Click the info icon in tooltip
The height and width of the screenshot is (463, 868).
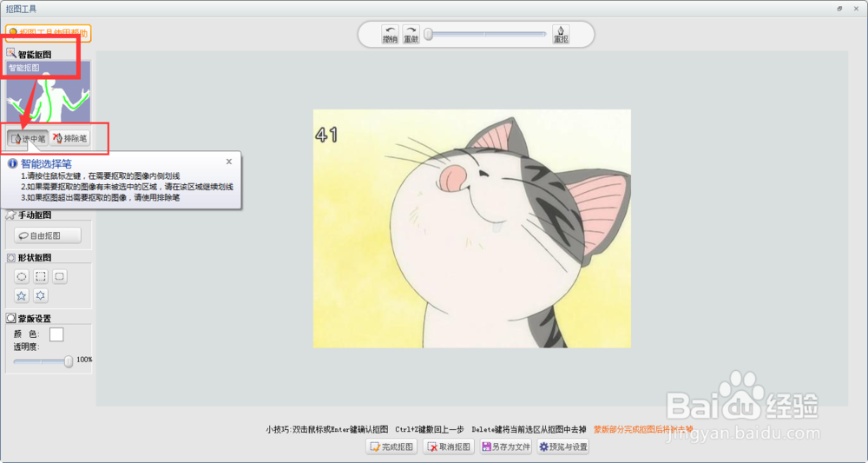coord(13,163)
